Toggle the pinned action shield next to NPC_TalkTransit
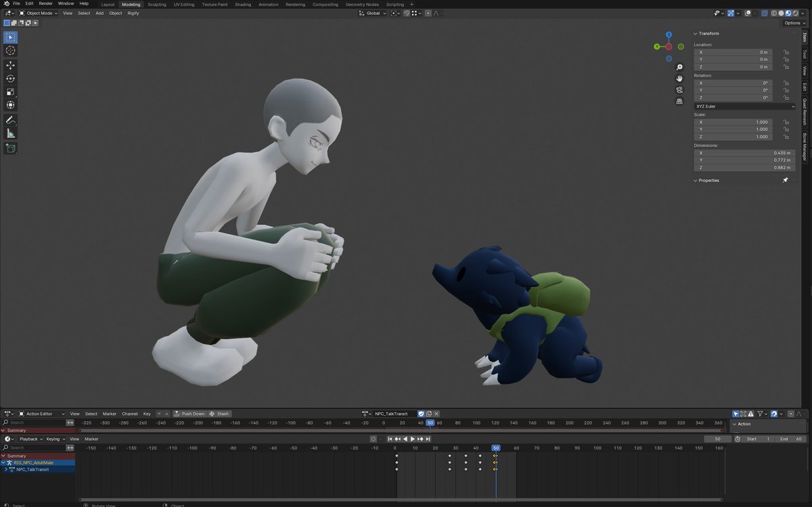812x507 pixels. [420, 414]
